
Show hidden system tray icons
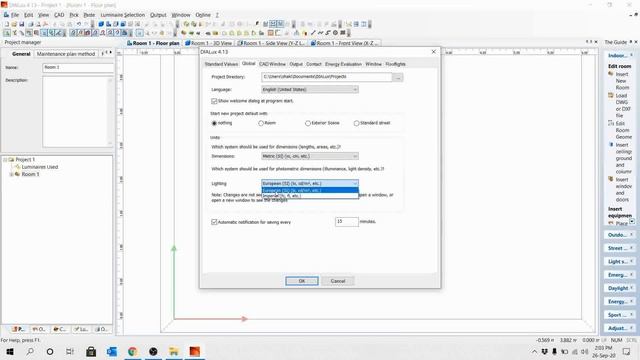click(534, 351)
